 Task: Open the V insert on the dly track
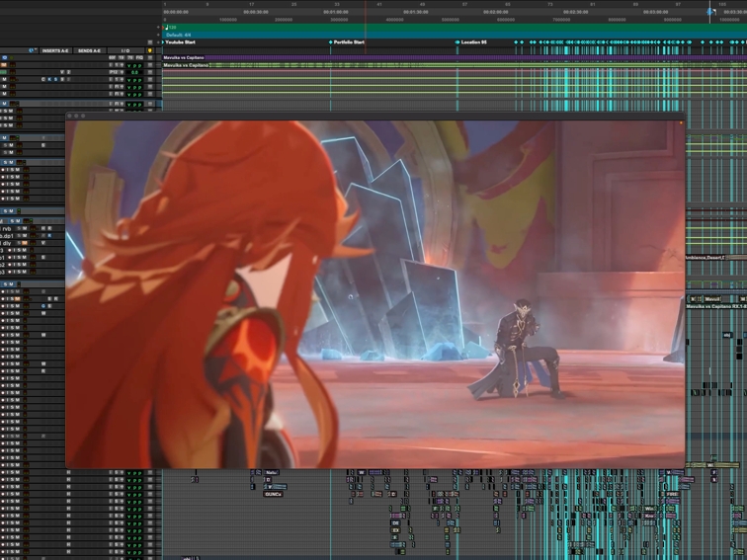(43, 243)
